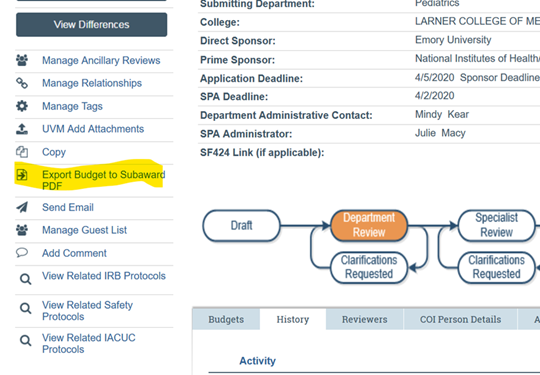This screenshot has width=540, height=375.
Task: Click the Manage Guest List group icon
Action: tap(22, 230)
